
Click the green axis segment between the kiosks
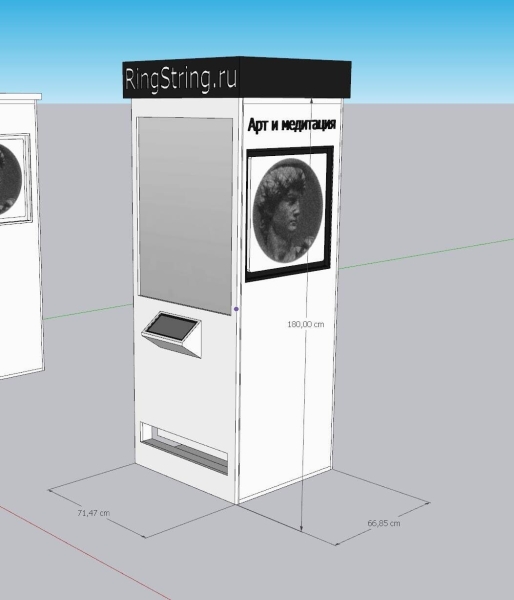click(88, 311)
